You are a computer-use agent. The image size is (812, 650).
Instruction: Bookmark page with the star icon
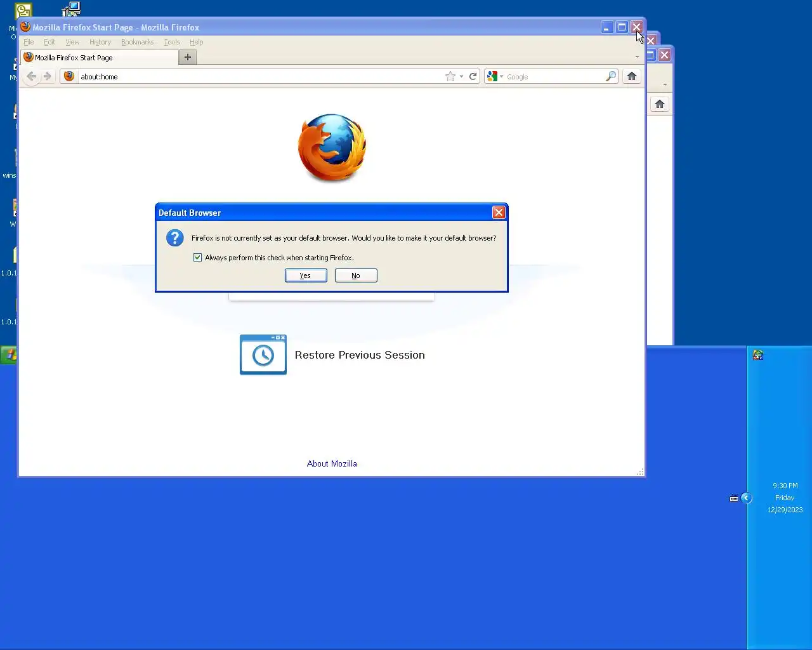tap(450, 76)
